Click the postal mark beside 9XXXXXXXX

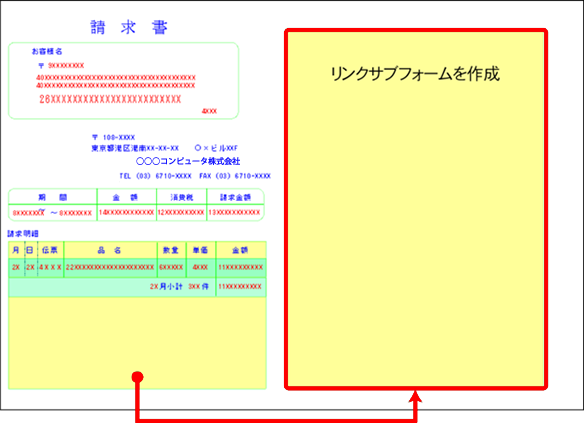tap(41, 66)
